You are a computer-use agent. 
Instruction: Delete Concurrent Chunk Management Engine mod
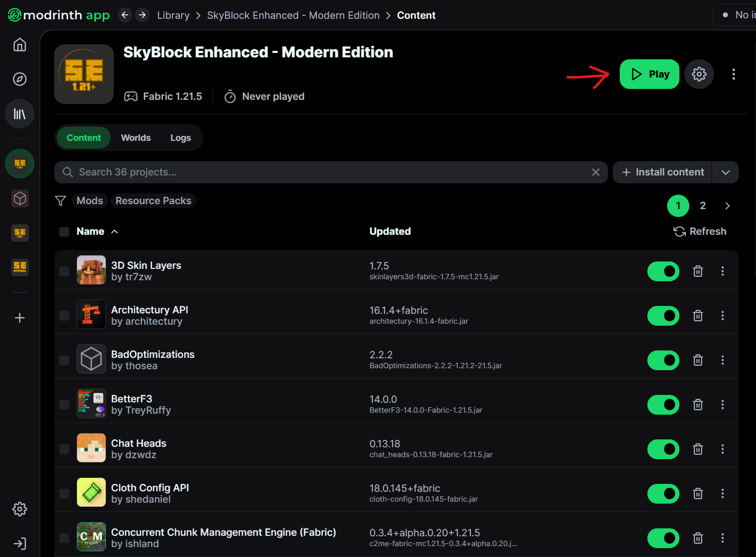tap(698, 538)
